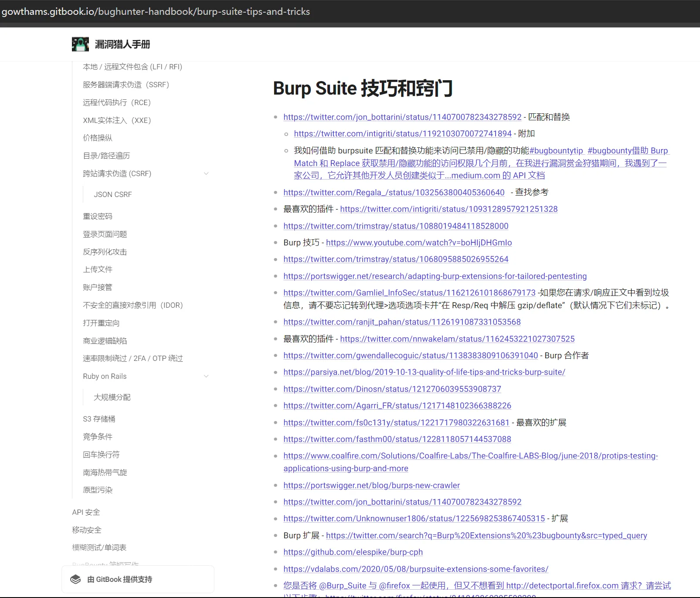This screenshot has height=598, width=700.
Task: Click 由 GitBook 提供支持 badge
Action: (x=138, y=579)
